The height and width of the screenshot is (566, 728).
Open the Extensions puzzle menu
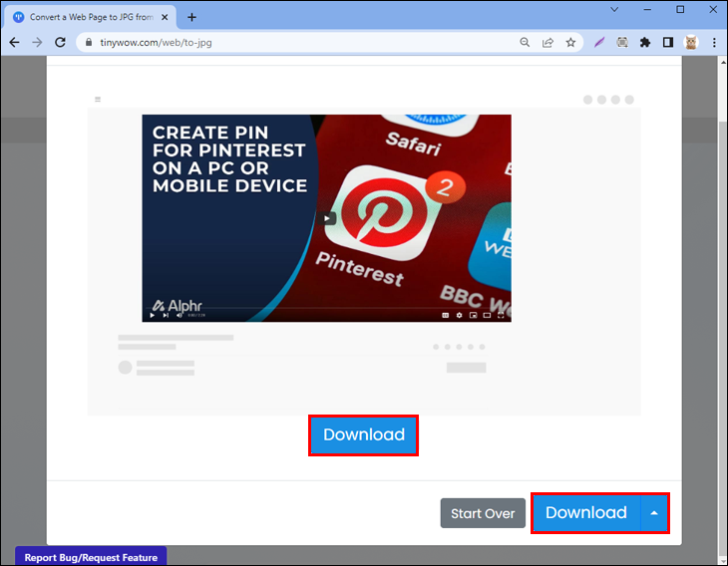645,43
